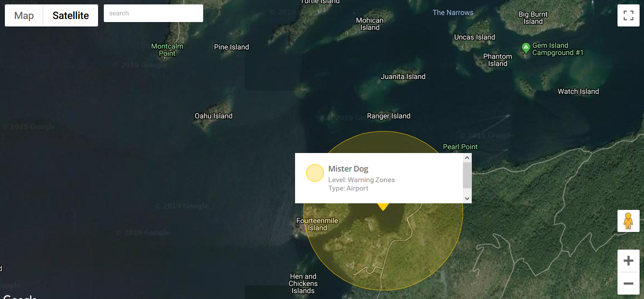Click the Big Burnt Island label
The width and height of the screenshot is (644, 299).
[x=533, y=18]
